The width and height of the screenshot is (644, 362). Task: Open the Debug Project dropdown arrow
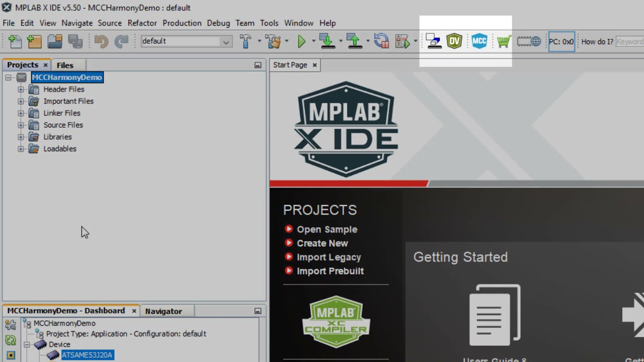[x=416, y=41]
